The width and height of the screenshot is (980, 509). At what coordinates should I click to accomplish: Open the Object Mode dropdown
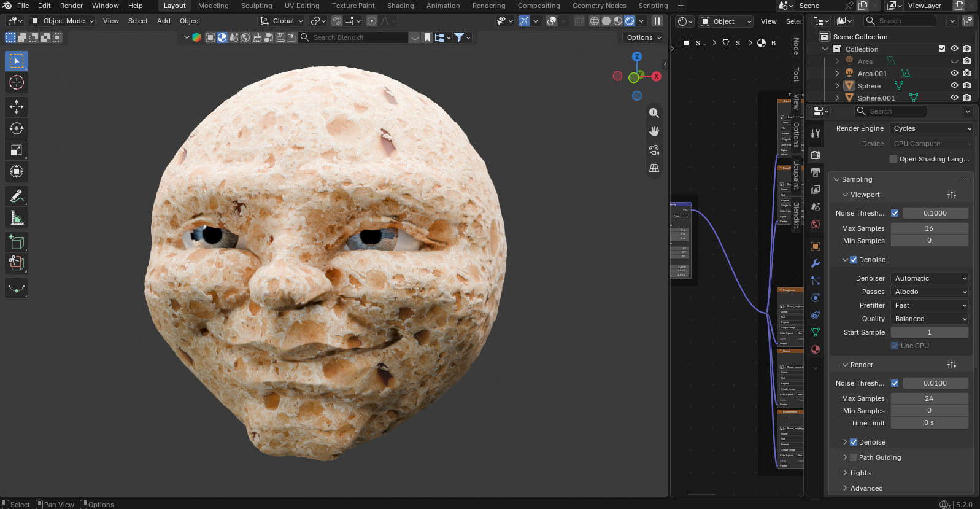click(63, 21)
